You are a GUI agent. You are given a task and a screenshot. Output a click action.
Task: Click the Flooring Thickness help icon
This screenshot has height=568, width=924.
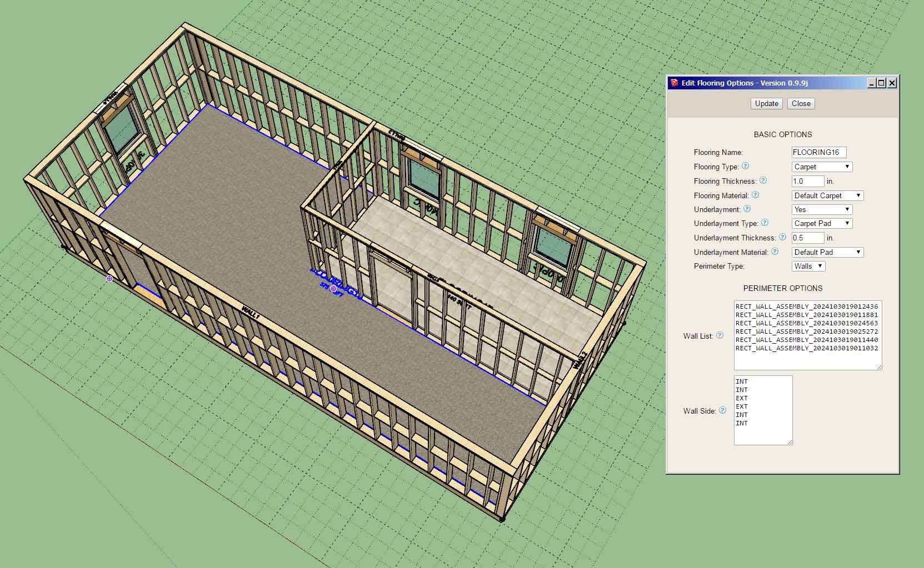coord(763,180)
